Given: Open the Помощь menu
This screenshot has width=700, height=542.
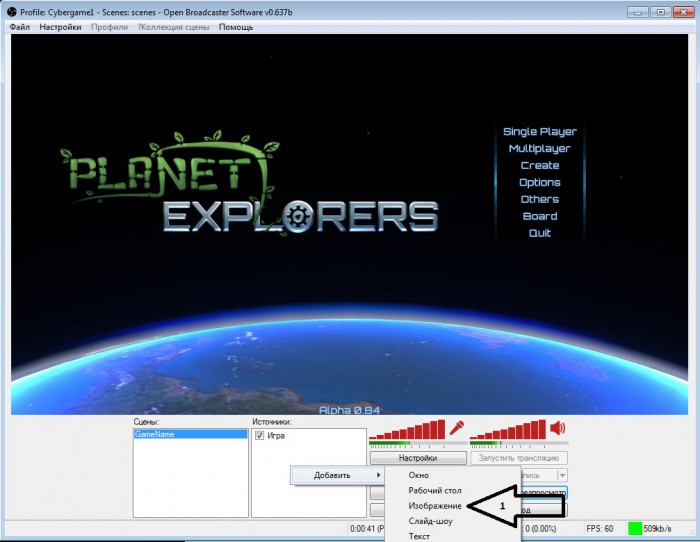Looking at the screenshot, I should 236,27.
